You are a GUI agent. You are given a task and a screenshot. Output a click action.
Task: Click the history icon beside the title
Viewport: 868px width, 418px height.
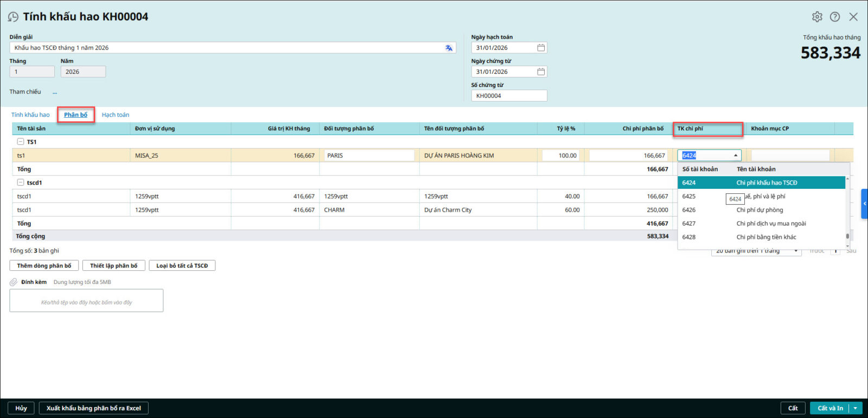pyautogui.click(x=13, y=17)
